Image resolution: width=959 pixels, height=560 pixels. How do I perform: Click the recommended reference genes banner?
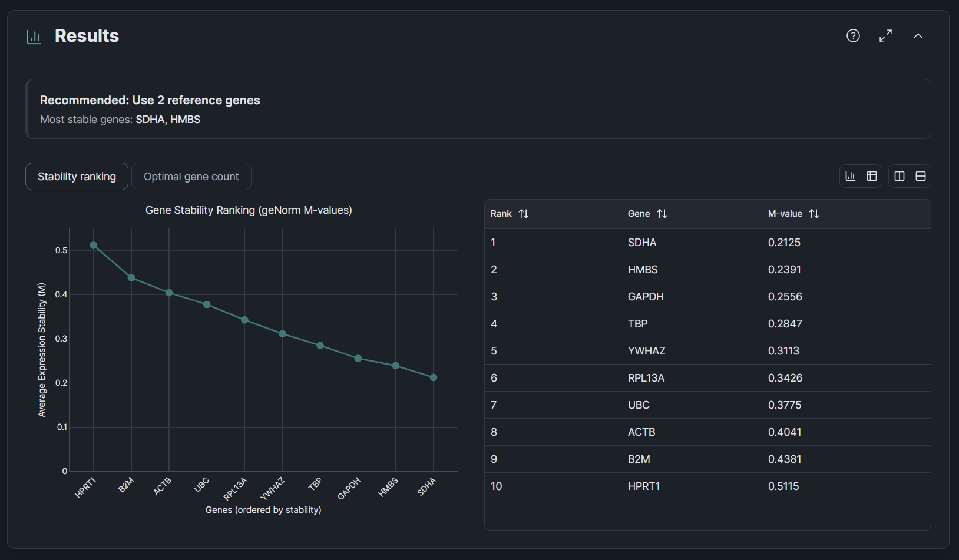click(x=477, y=109)
